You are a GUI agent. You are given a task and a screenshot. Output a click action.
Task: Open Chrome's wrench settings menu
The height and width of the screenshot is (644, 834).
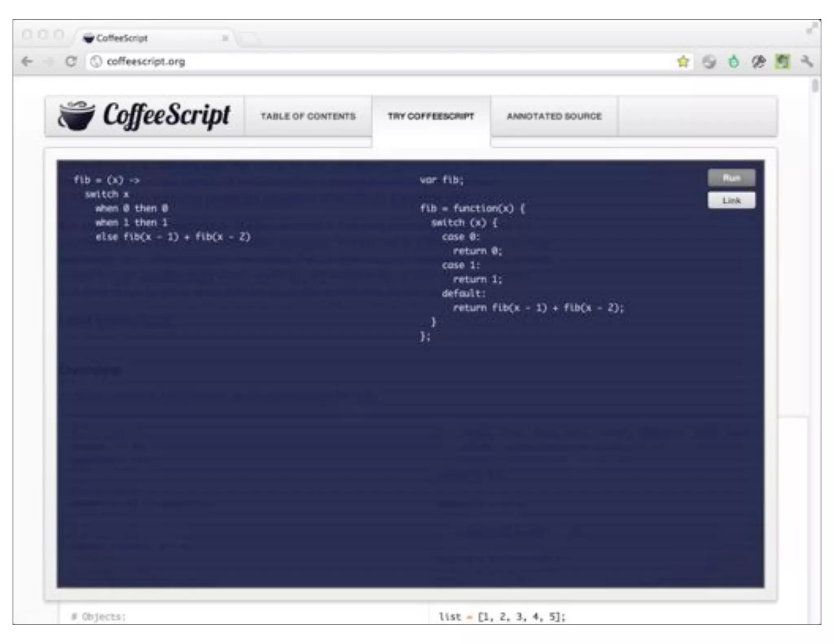[806, 62]
